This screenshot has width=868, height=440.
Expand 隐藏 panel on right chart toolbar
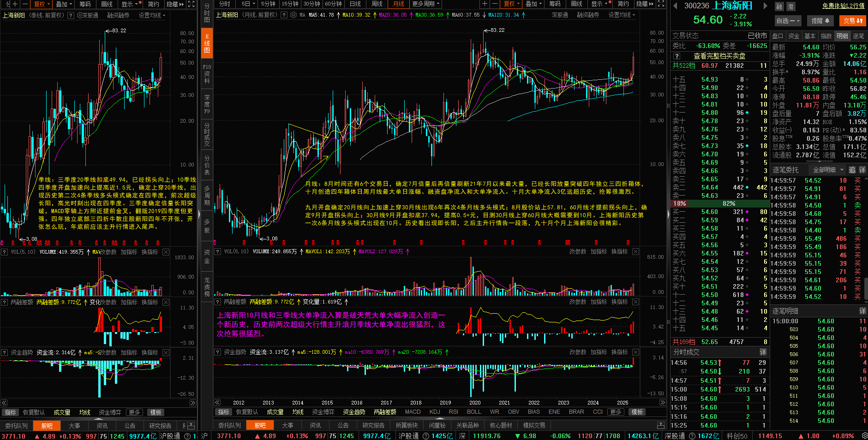(645, 4)
